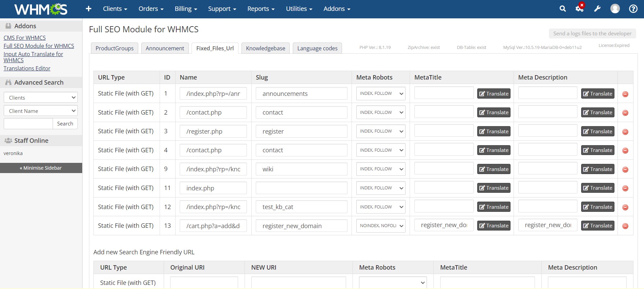This screenshot has width=644, height=289.
Task: Click Minimise Sidebar
Action: click(x=41, y=168)
